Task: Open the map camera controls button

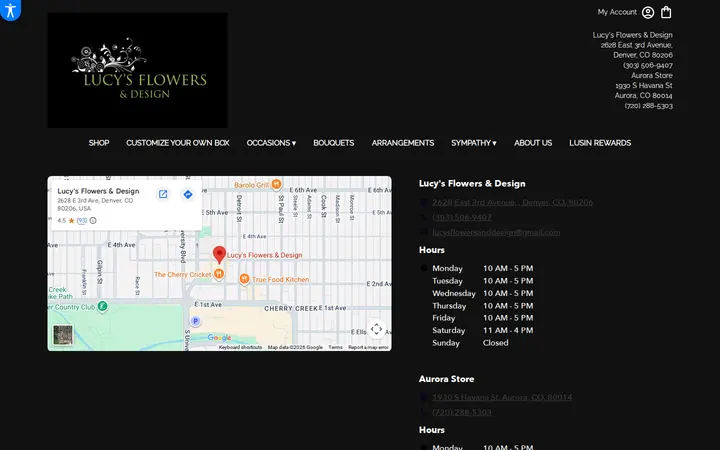Action: pos(376,329)
